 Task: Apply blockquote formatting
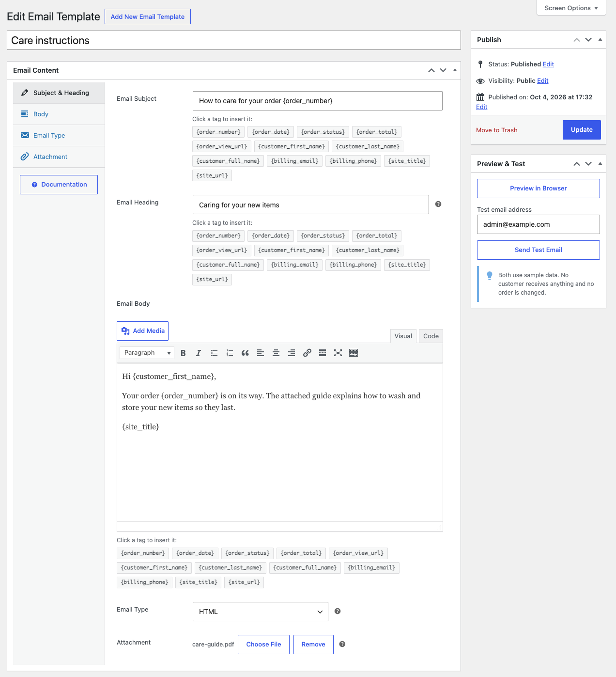tap(245, 353)
